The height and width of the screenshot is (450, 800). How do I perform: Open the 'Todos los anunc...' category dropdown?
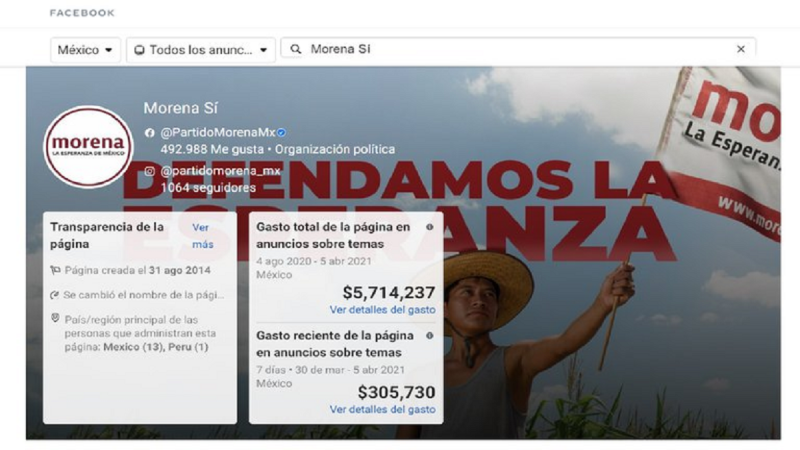tap(201, 50)
